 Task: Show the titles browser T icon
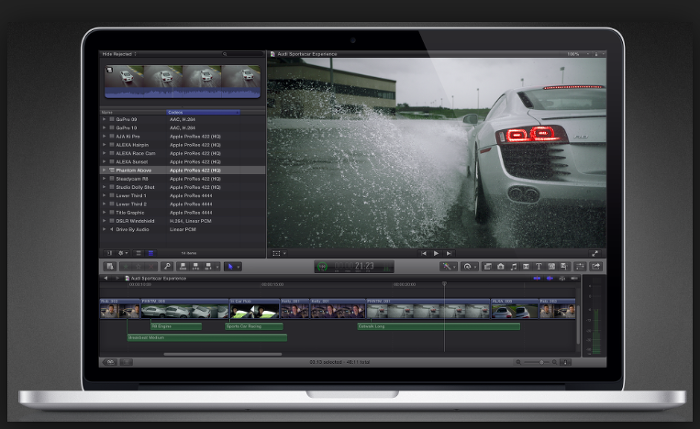pyautogui.click(x=539, y=266)
